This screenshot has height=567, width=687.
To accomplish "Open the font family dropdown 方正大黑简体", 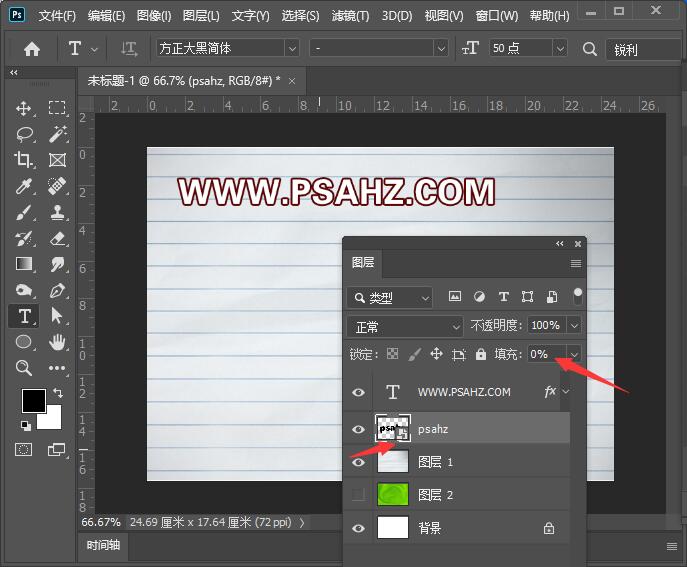I will click(292, 48).
